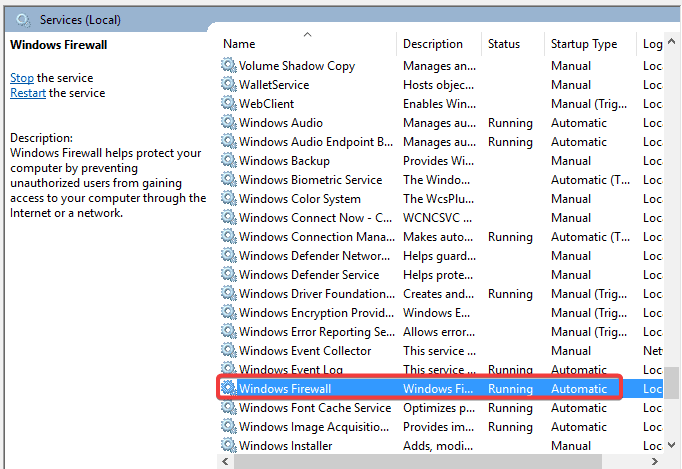Select the Windows Font Cache Service name
Screen dimensions: 682x469
tap(315, 408)
